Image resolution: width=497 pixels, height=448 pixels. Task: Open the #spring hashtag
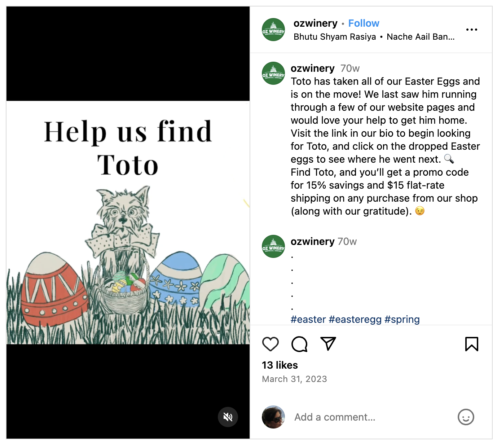(x=402, y=320)
